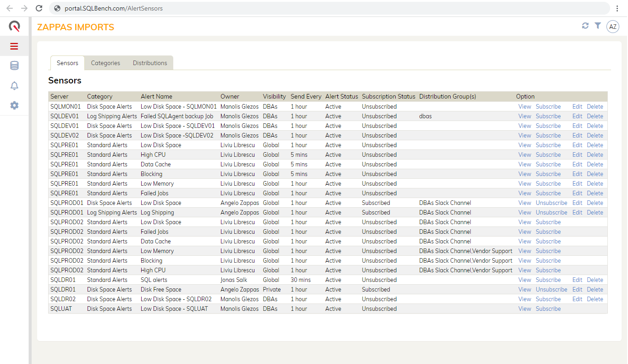Refresh the sensors list using the refresh icon

[x=585, y=26]
